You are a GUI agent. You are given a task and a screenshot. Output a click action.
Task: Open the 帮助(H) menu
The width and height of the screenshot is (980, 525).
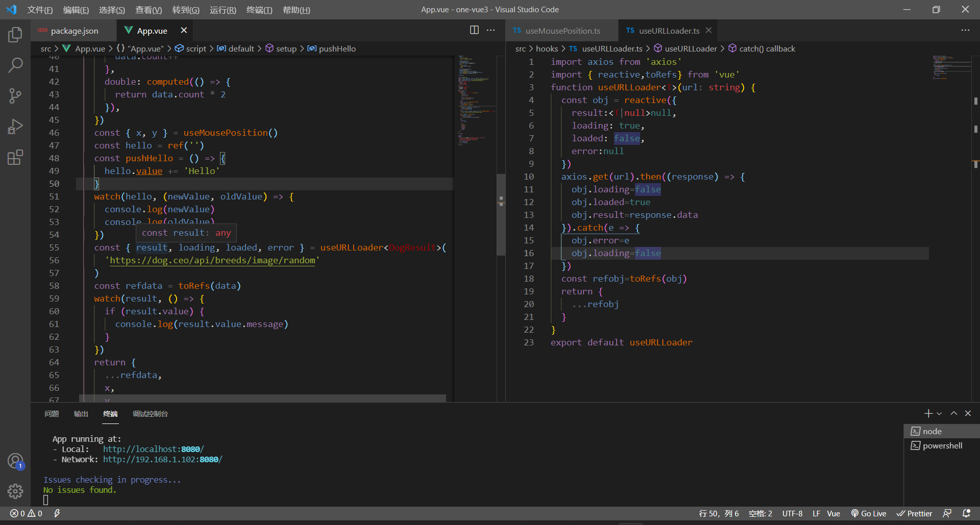click(296, 10)
